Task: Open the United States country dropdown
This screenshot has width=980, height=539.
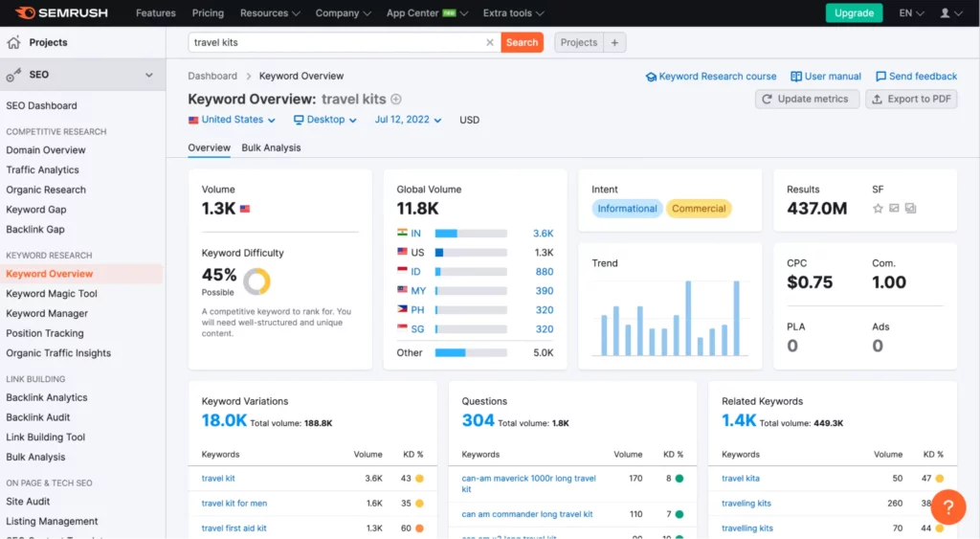Action: coord(232,120)
